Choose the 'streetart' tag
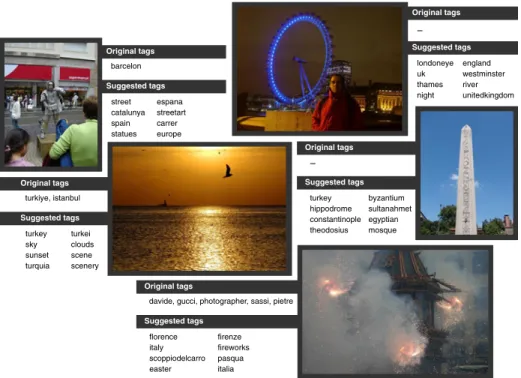Image resolution: width=521 pixels, height=378 pixels. [171, 113]
